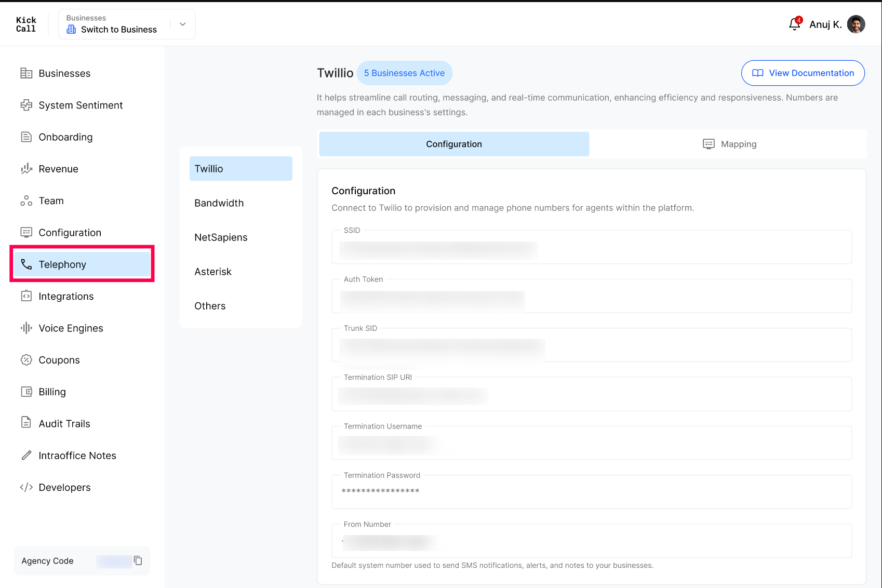Image resolution: width=882 pixels, height=588 pixels.
Task: Navigate to Revenue
Action: (x=82, y=169)
